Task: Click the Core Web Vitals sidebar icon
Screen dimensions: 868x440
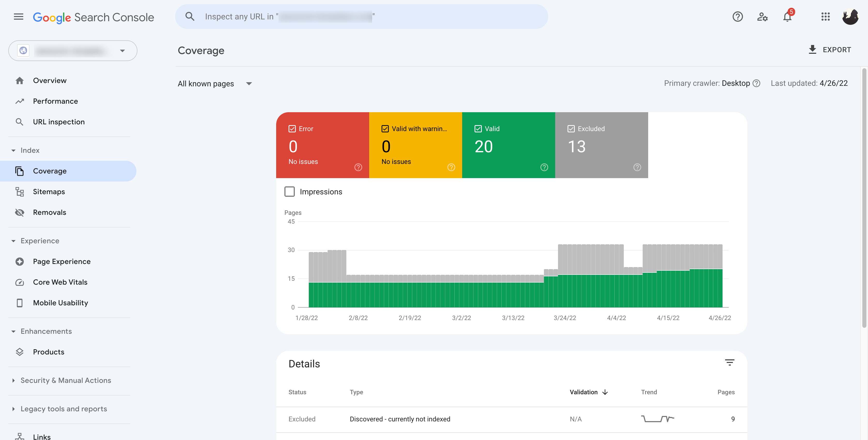Action: point(20,282)
